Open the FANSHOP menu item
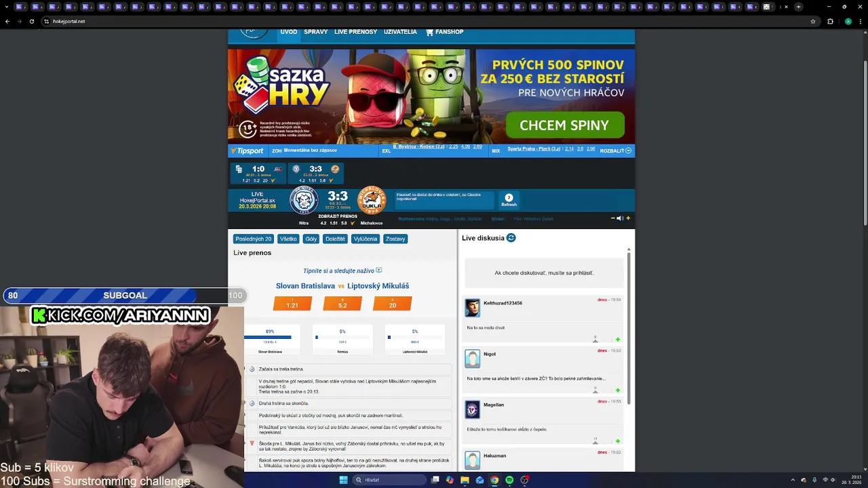The height and width of the screenshot is (488, 868). click(x=449, y=32)
